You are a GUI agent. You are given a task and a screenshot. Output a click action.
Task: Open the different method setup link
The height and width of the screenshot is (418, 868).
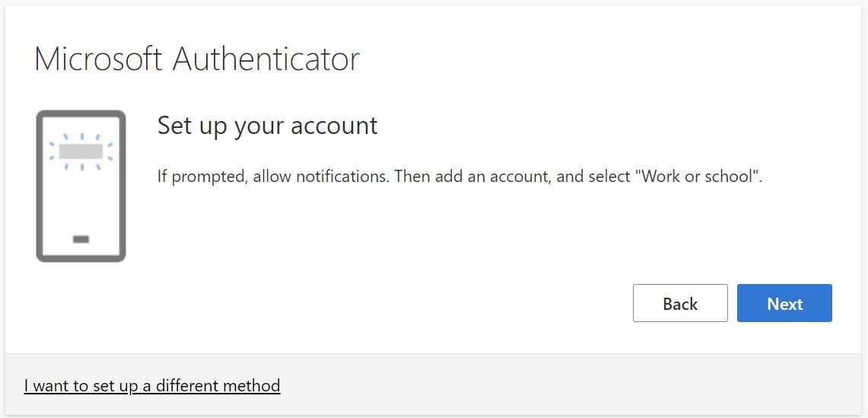click(152, 385)
